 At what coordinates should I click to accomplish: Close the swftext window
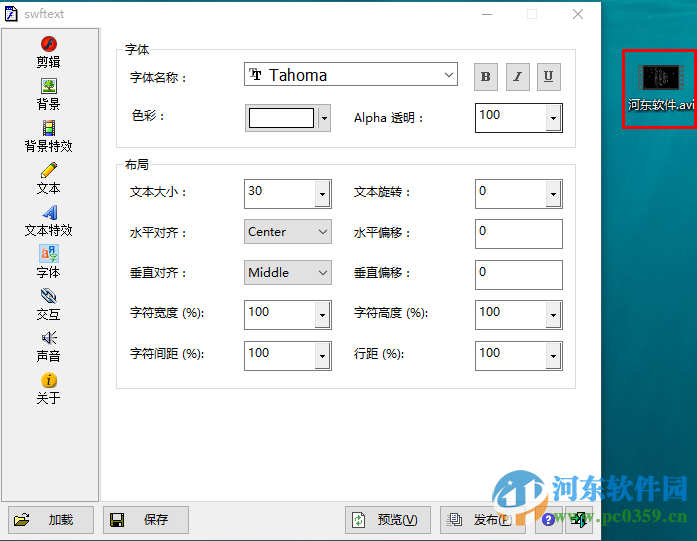pyautogui.click(x=578, y=14)
